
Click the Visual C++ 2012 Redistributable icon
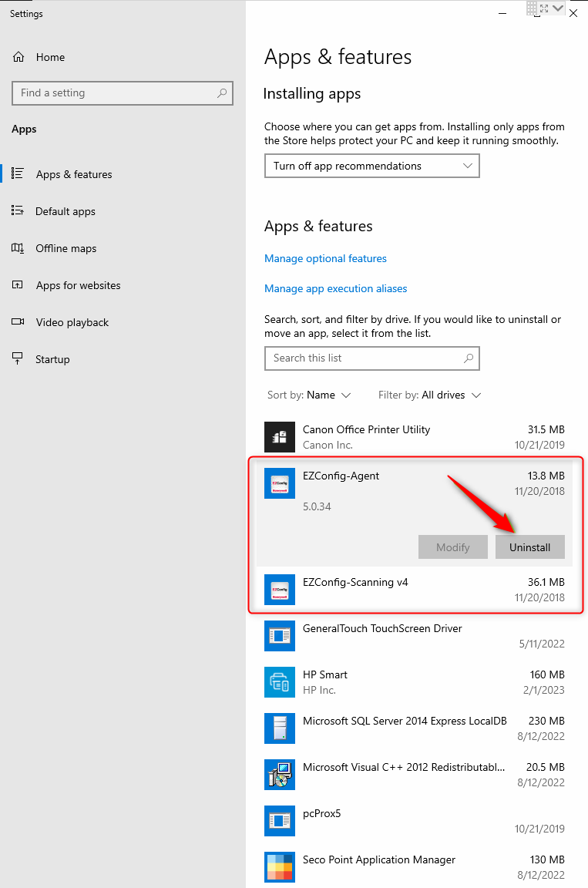click(x=280, y=775)
